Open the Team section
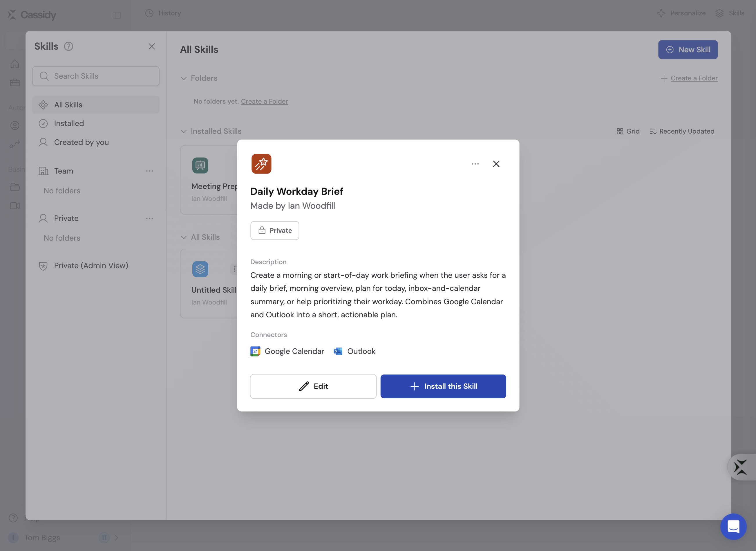This screenshot has height=551, width=756. coord(64,171)
